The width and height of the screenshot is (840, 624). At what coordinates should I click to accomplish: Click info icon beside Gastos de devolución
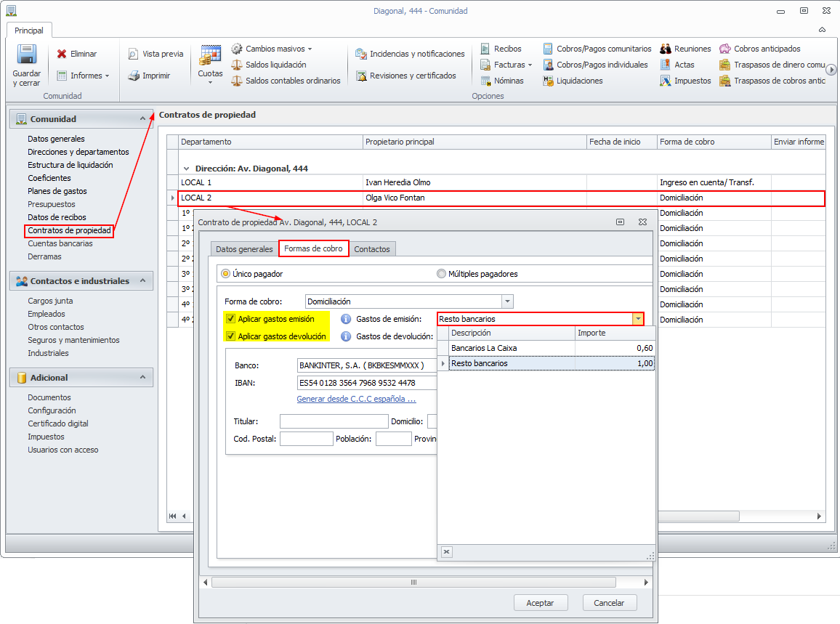(x=346, y=336)
